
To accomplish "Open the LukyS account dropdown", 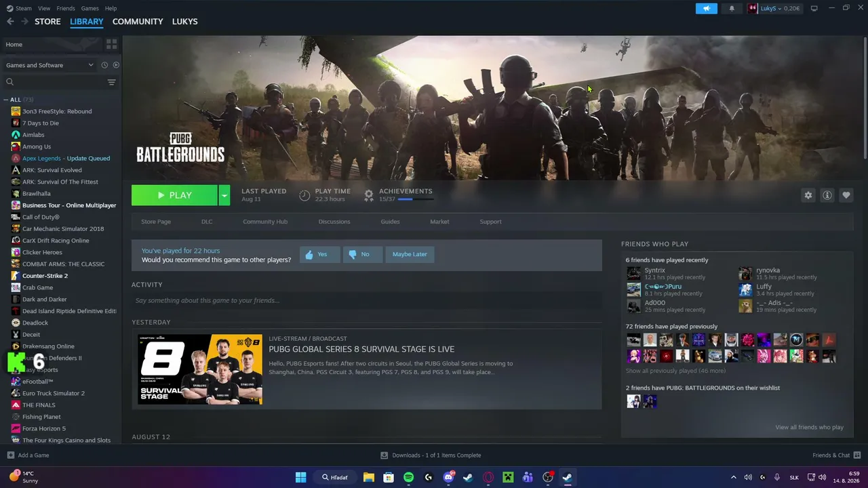I will pos(774,8).
